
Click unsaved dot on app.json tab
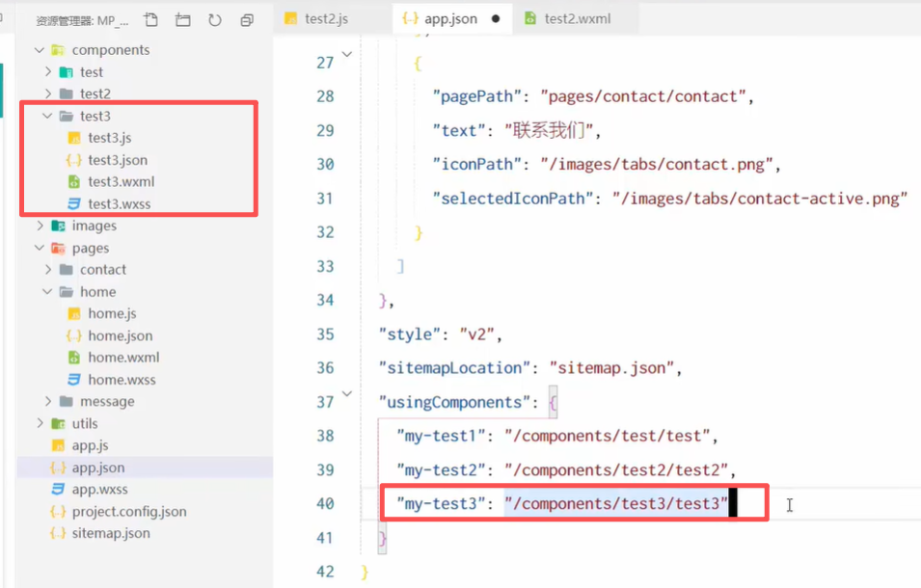[496, 18]
